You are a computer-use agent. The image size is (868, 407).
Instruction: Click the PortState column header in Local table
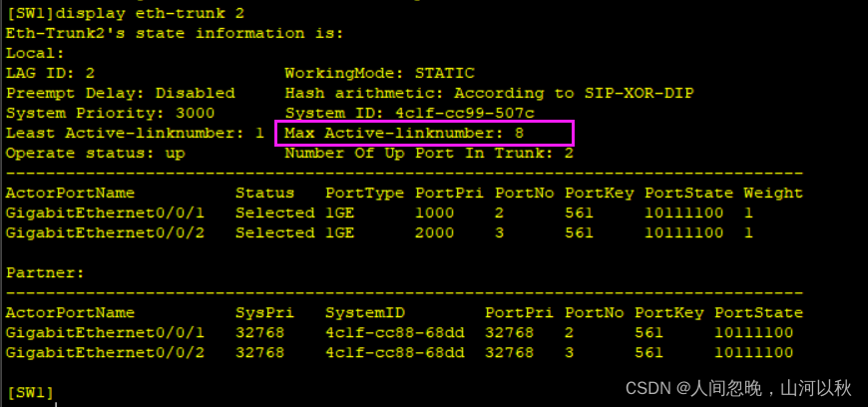click(x=688, y=194)
